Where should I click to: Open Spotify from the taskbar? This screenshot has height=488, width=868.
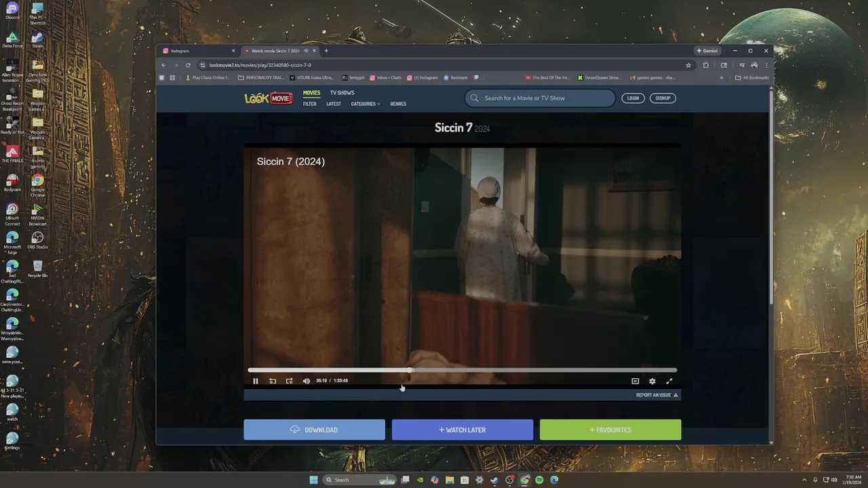539,480
